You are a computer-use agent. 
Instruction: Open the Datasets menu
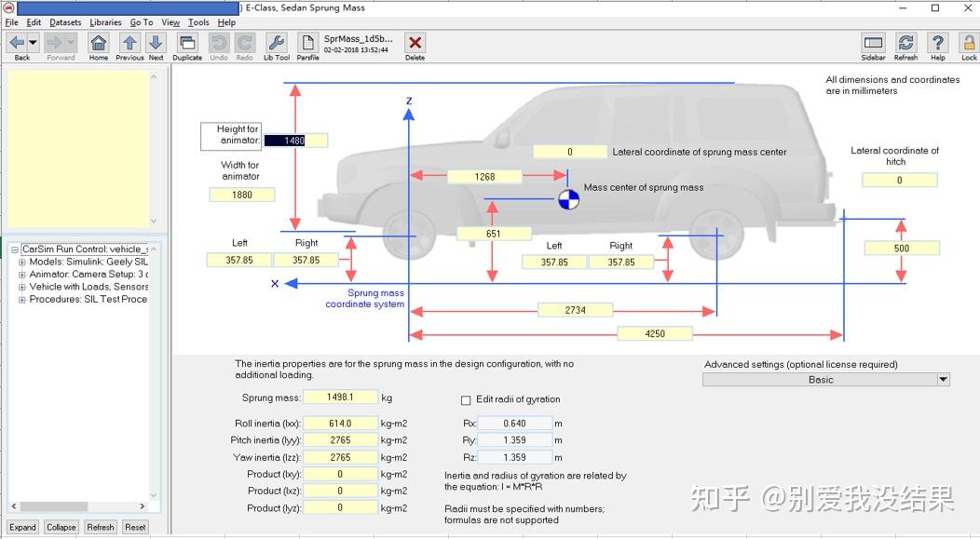(x=64, y=22)
